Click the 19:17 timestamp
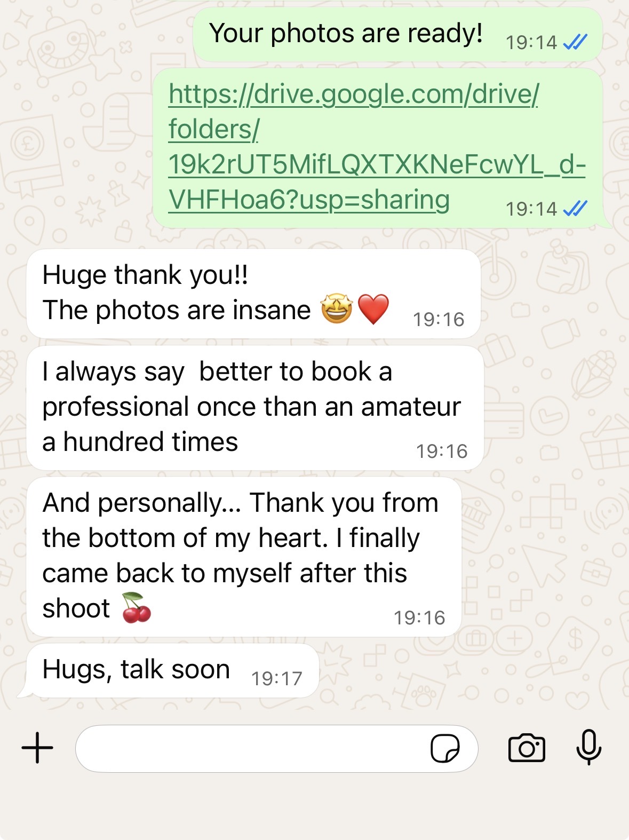 (x=276, y=678)
